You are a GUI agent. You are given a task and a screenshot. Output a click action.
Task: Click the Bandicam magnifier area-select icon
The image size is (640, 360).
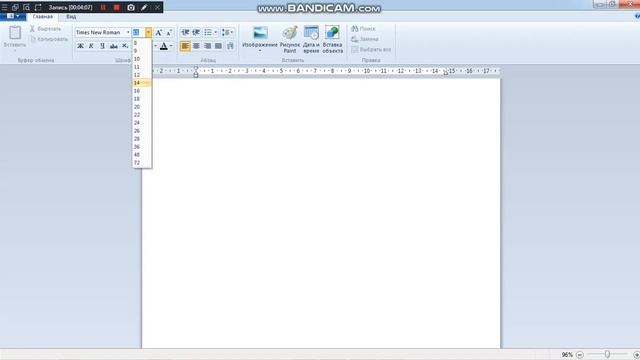point(27,7)
